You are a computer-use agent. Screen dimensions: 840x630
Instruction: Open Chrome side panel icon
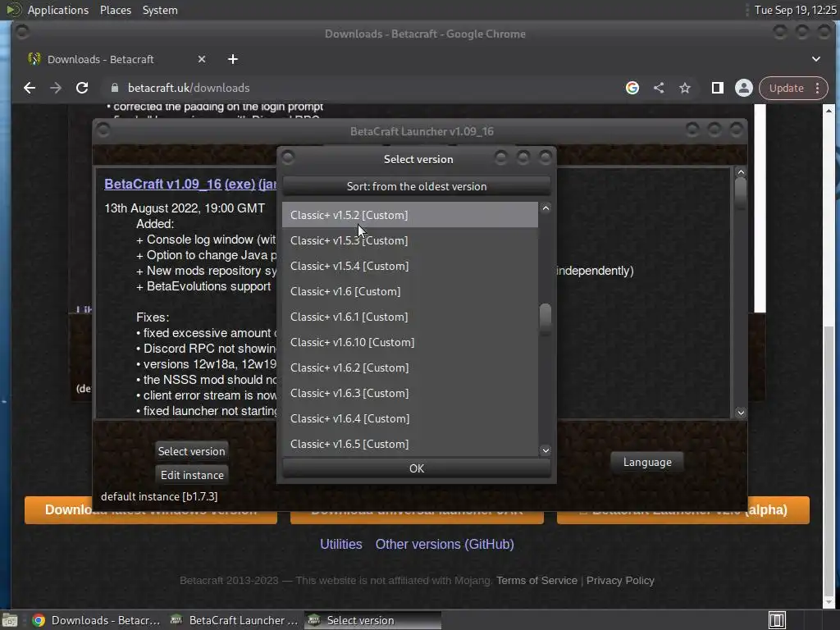tap(717, 88)
